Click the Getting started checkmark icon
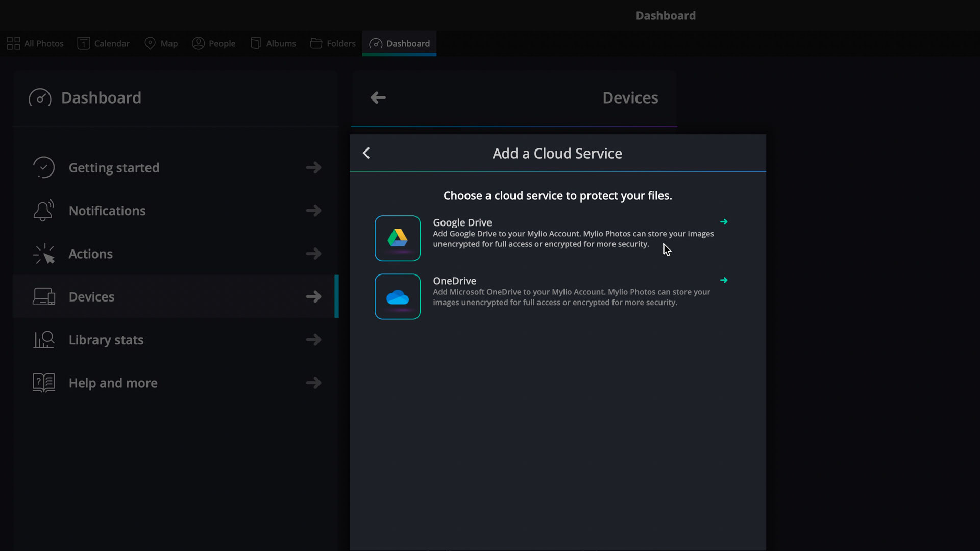This screenshot has height=551, width=980. click(x=44, y=167)
